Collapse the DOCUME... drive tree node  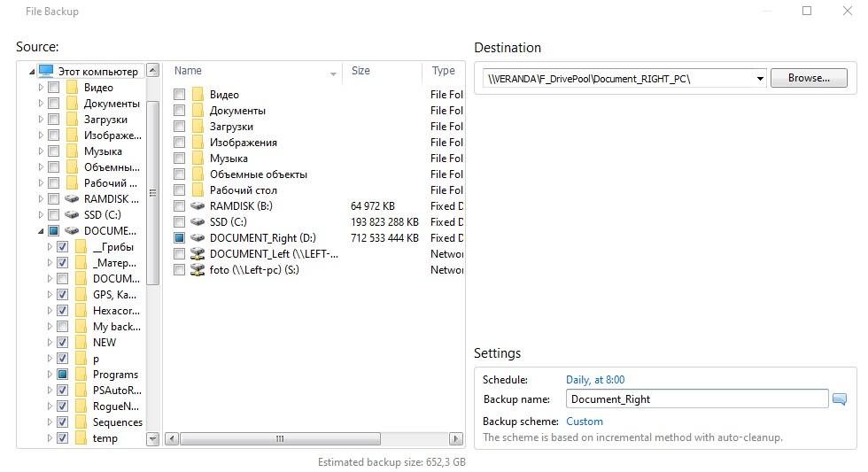41,231
